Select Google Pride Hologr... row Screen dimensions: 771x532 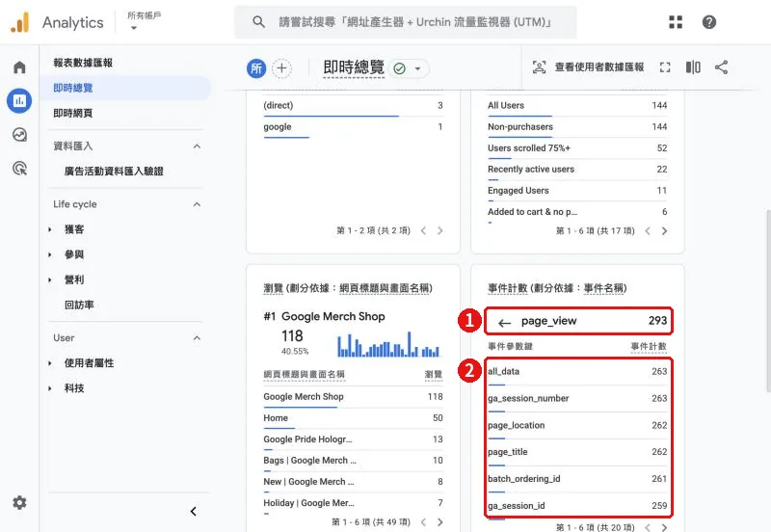click(353, 439)
